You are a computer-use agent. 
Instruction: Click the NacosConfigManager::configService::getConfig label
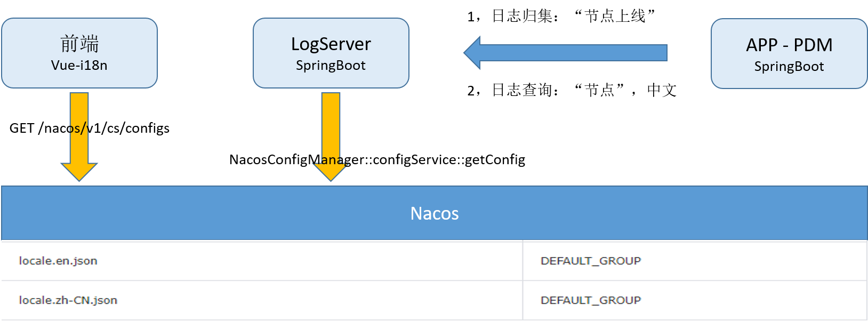coord(377,159)
